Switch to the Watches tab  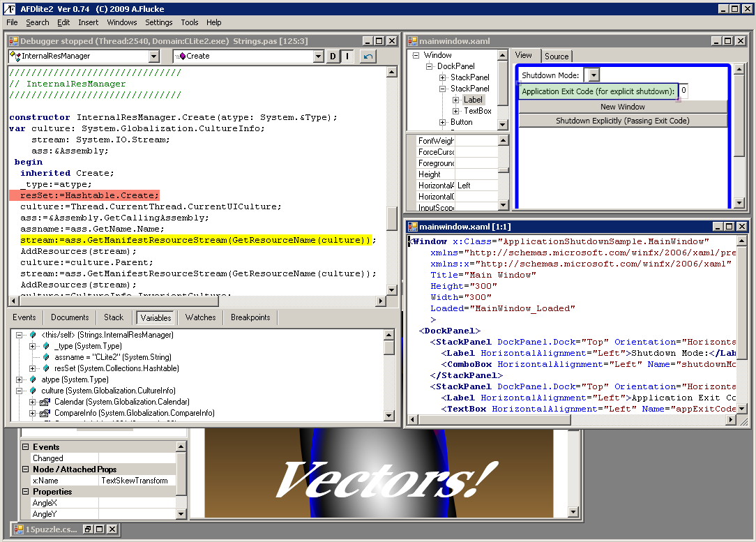point(201,317)
